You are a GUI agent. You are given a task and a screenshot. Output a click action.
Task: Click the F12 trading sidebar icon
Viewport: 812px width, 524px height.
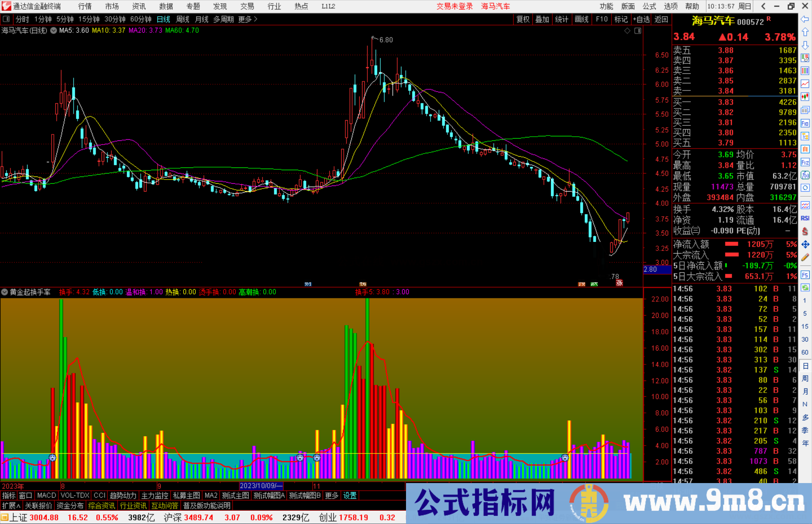pyautogui.click(x=805, y=162)
